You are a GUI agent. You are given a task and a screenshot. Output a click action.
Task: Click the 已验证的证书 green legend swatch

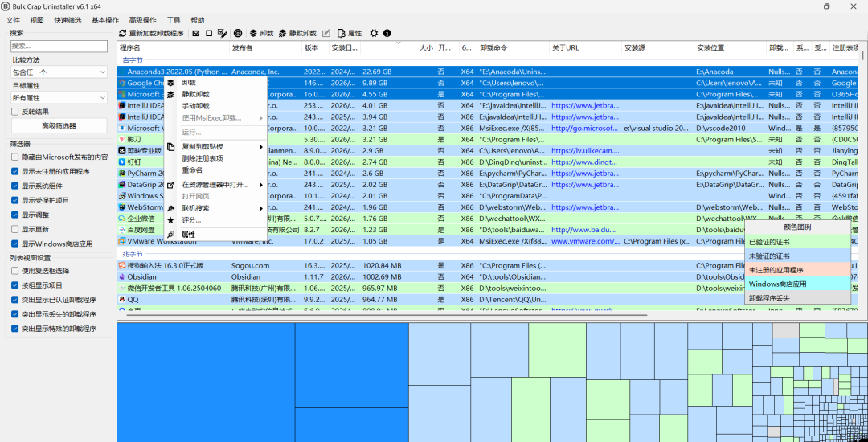click(797, 242)
